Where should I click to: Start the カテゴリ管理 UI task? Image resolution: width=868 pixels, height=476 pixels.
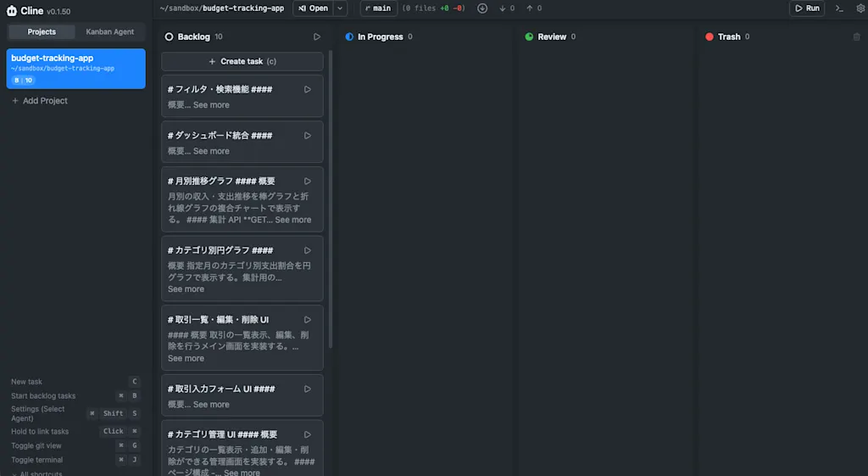point(307,434)
